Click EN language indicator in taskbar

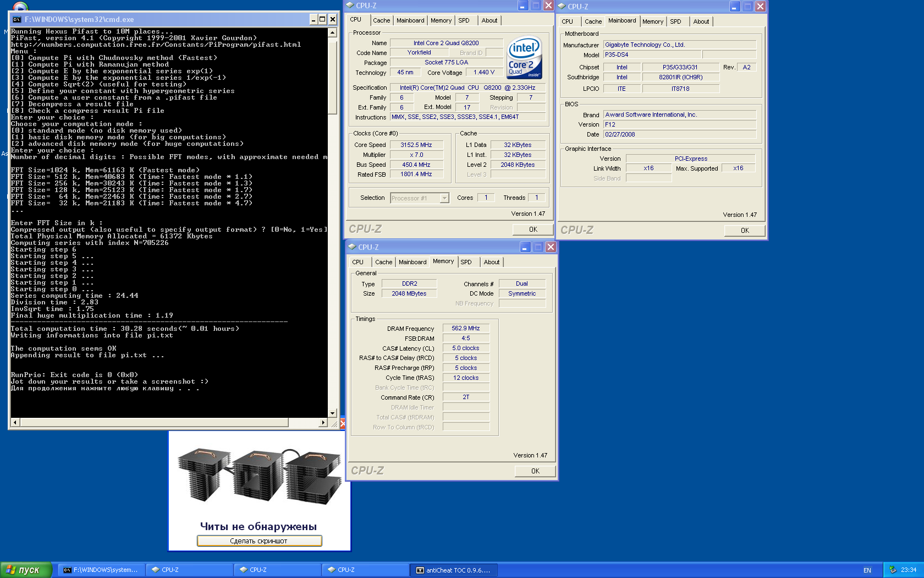tap(867, 570)
